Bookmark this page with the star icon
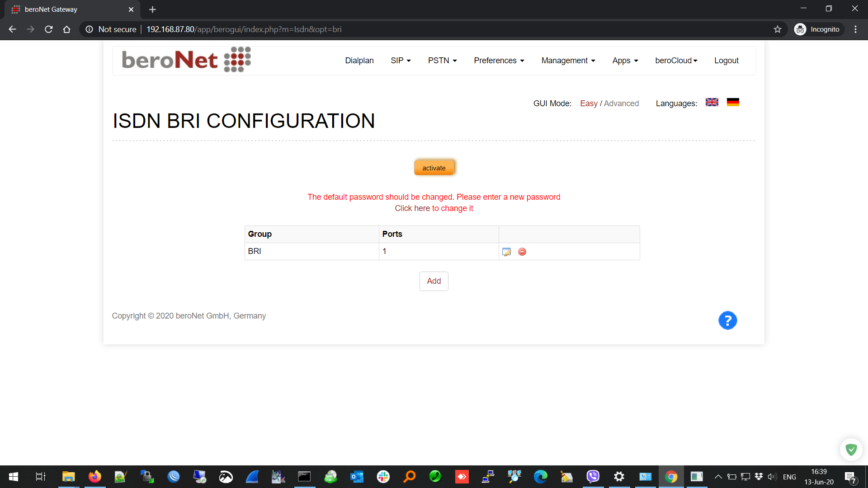This screenshot has width=868, height=488. [x=778, y=29]
